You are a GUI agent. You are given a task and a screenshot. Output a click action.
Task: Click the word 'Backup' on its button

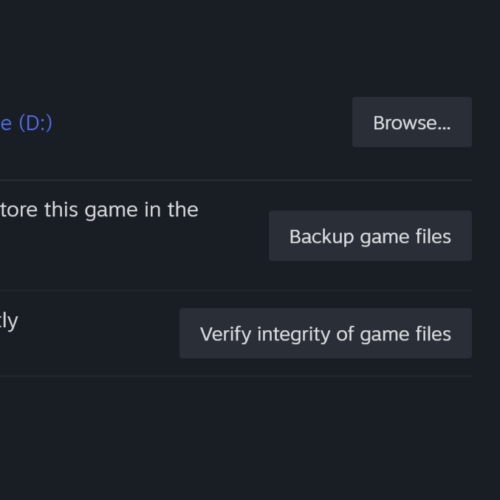point(321,237)
